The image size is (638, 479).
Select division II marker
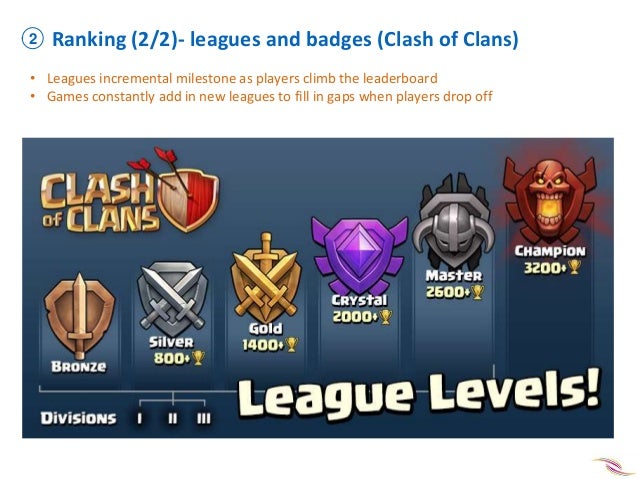click(173, 418)
